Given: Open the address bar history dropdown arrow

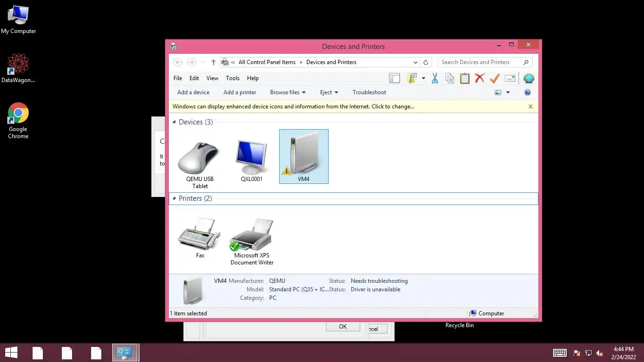Looking at the screenshot, I should [x=415, y=62].
